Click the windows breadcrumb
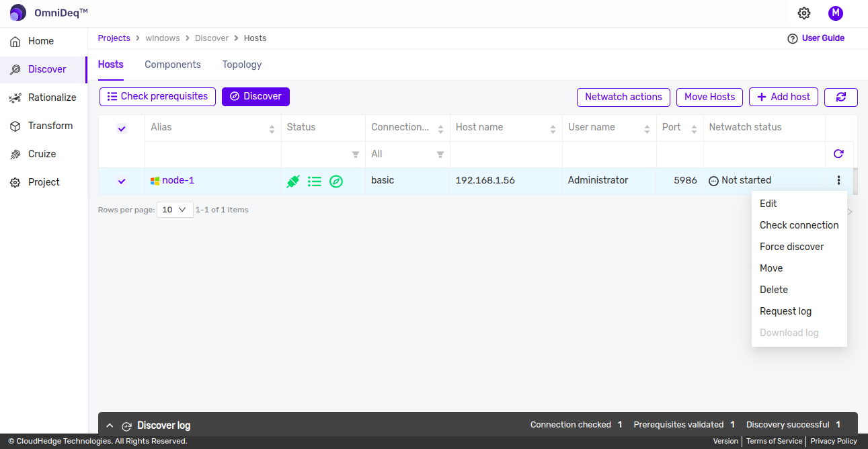Image resolution: width=868 pixels, height=449 pixels. pyautogui.click(x=163, y=38)
